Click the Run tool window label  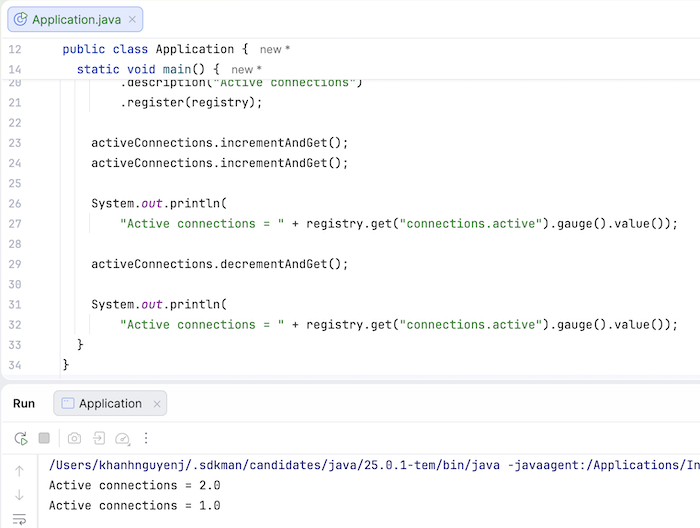click(24, 403)
